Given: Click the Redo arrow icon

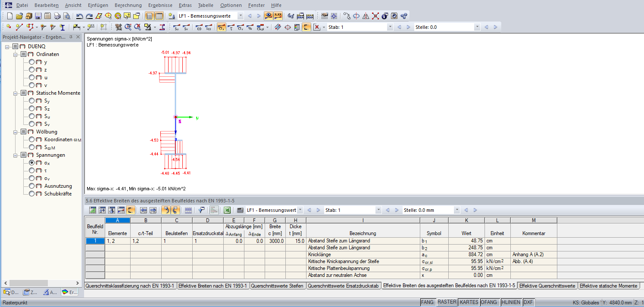Looking at the screenshot, I should pos(89,16).
